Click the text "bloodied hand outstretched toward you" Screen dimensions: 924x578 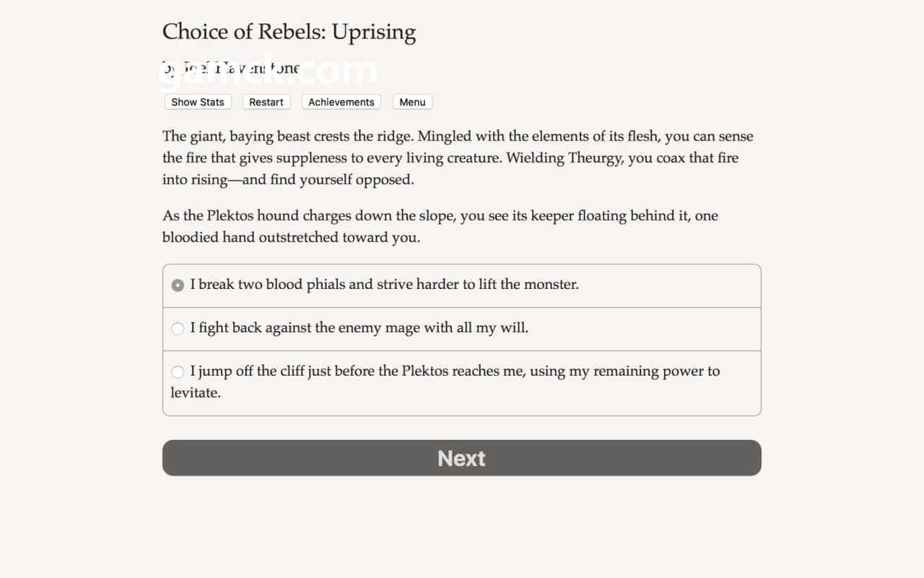point(290,238)
